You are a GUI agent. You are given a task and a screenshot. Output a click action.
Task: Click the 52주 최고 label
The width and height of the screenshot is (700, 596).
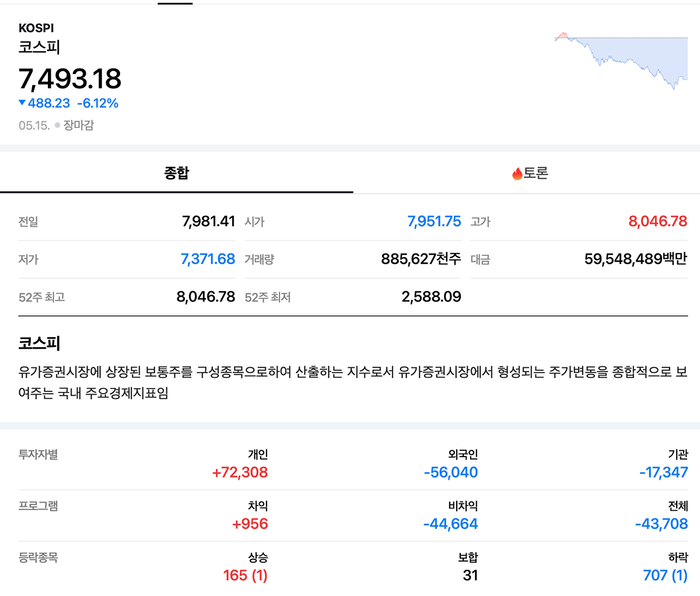click(41, 297)
